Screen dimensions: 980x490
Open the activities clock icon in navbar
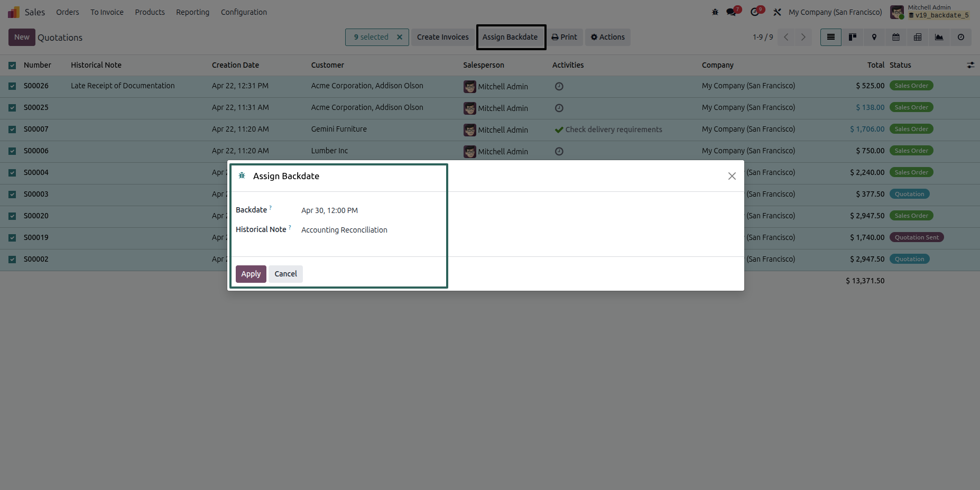(x=755, y=12)
